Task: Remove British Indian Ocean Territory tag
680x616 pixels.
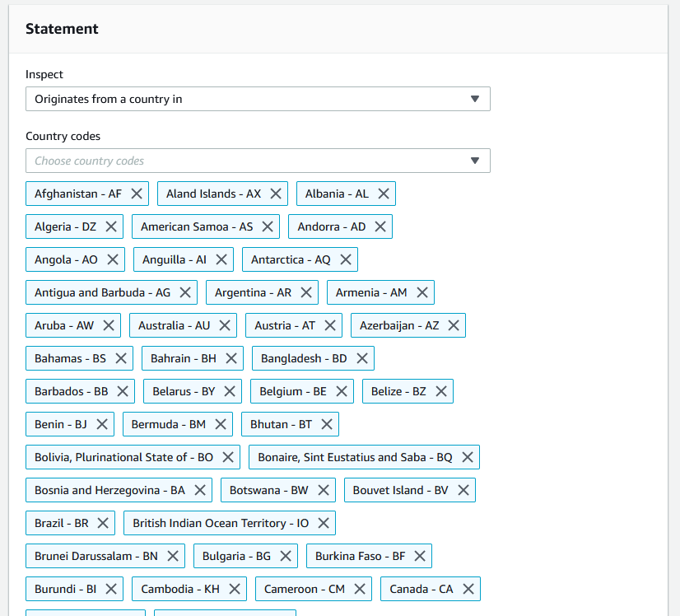Action: click(324, 523)
